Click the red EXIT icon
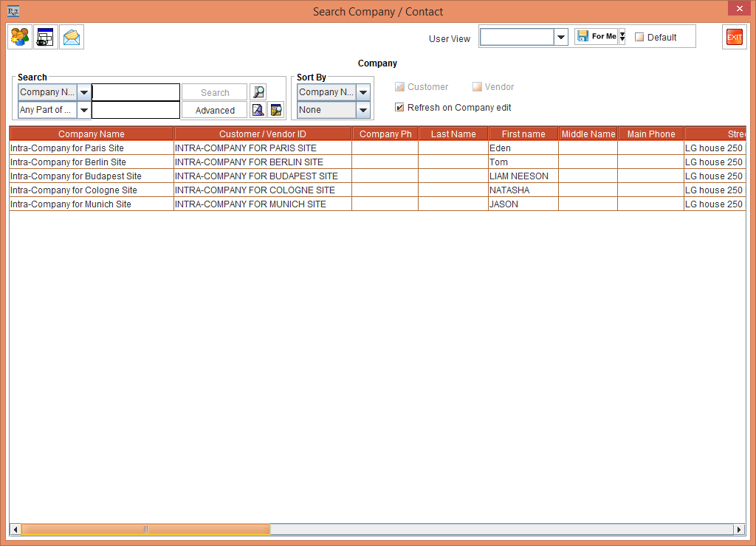Screen dimensions: 756x546 click(x=734, y=37)
